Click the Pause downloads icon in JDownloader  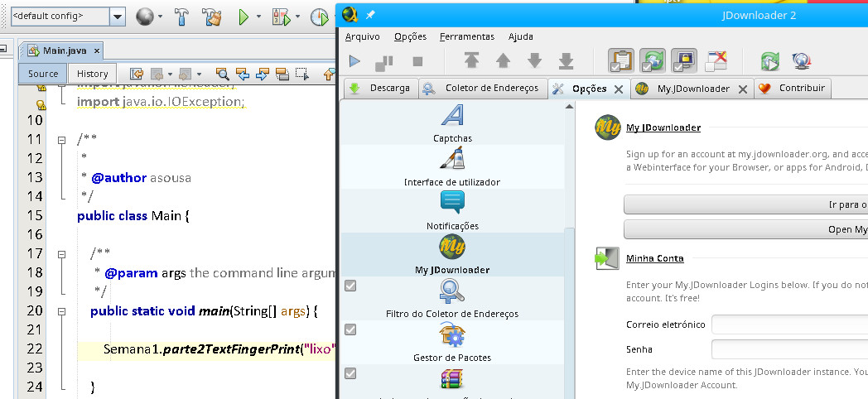coord(384,63)
